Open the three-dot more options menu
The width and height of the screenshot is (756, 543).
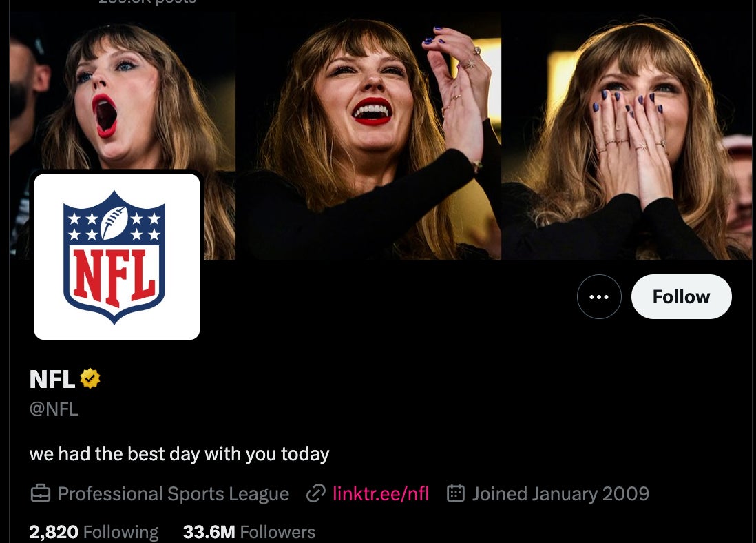click(599, 297)
